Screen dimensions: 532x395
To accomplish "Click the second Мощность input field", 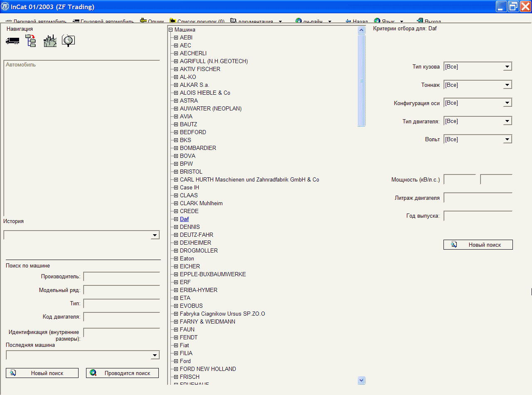I will pyautogui.click(x=496, y=179).
